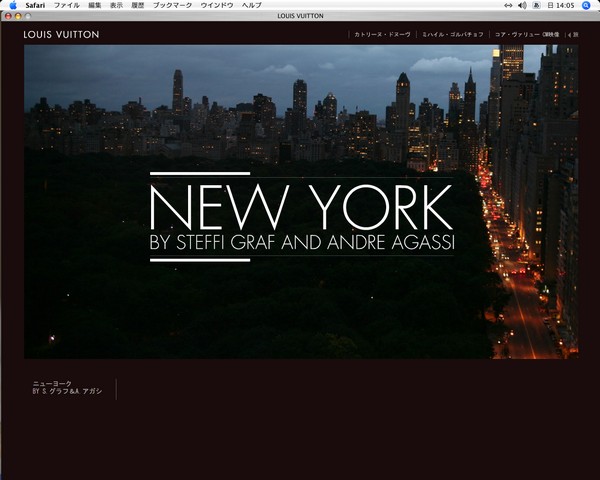Click the network sync arrows icon
This screenshot has width=600, height=480.
[507, 5]
